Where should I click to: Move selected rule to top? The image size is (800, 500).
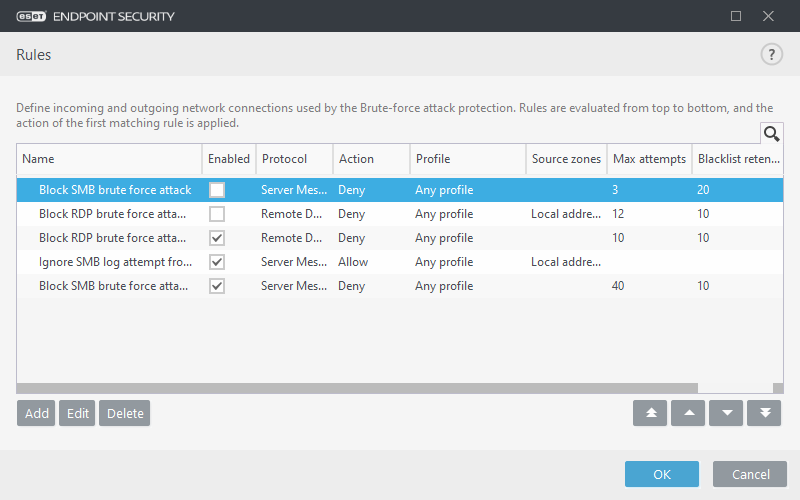point(650,413)
